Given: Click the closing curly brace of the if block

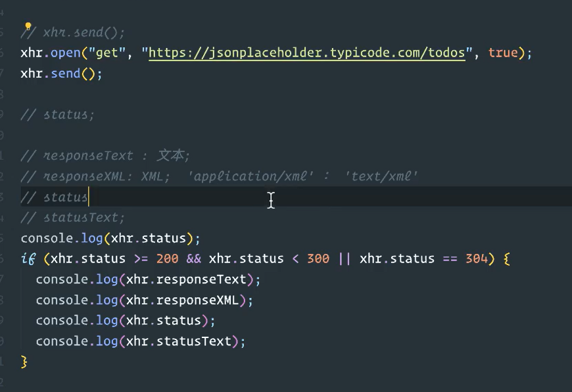Looking at the screenshot, I should point(24,362).
